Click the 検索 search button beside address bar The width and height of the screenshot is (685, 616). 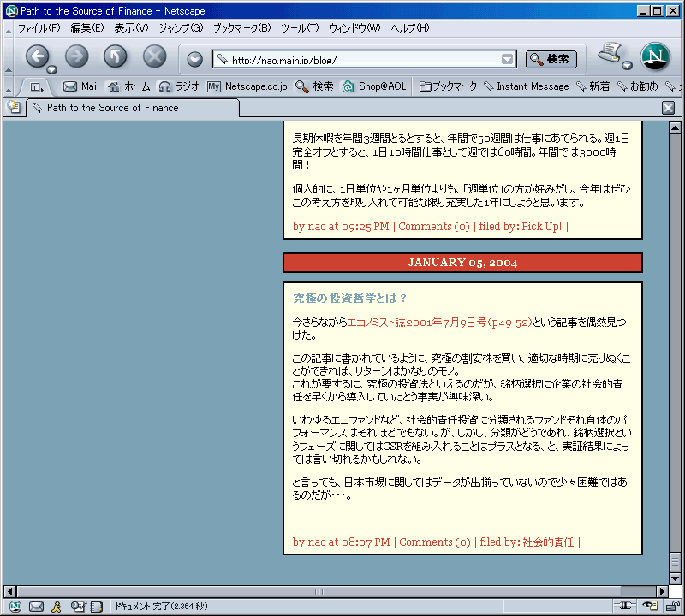point(551,59)
